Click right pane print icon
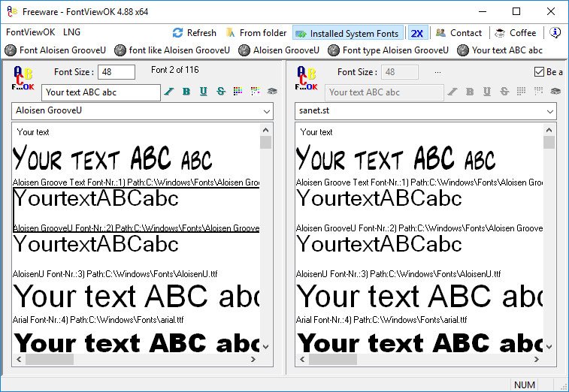The width and height of the screenshot is (569, 392). point(555,92)
